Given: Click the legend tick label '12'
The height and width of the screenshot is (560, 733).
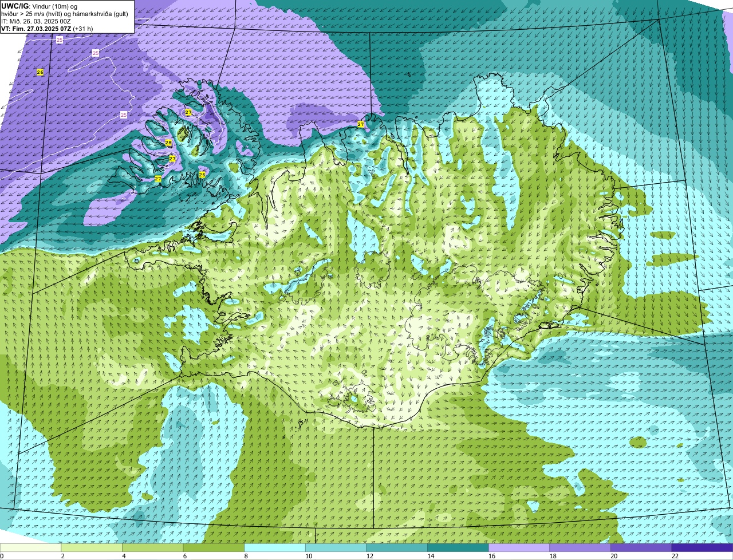Looking at the screenshot, I should pyautogui.click(x=369, y=556).
